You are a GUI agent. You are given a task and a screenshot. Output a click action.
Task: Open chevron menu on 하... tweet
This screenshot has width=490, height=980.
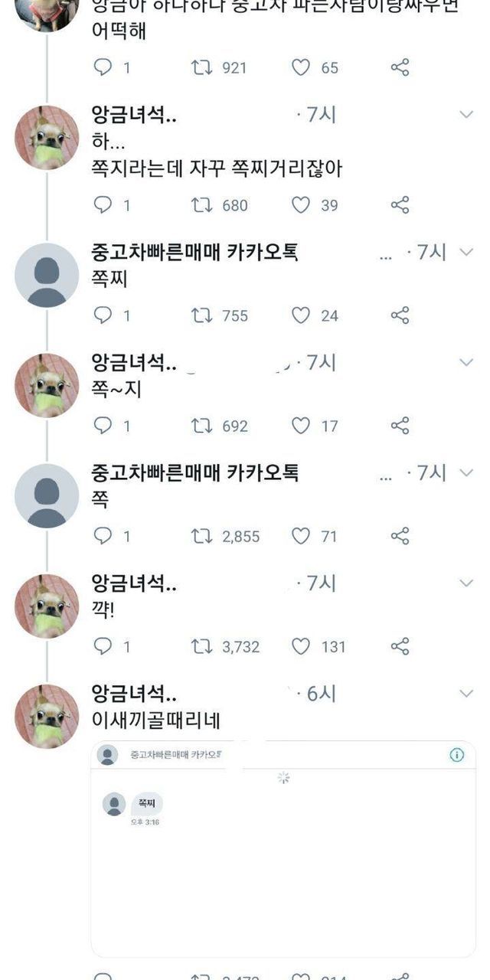(465, 115)
